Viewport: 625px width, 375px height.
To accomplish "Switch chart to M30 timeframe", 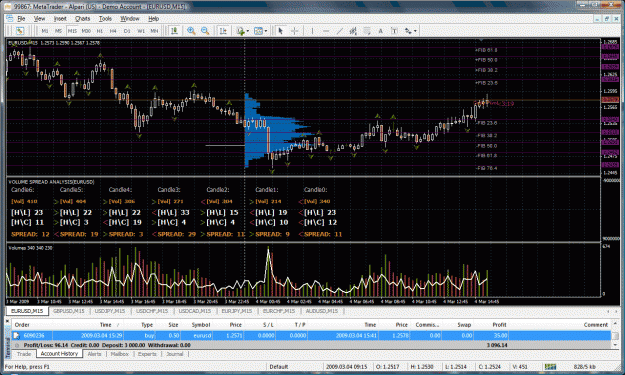I will tap(86, 31).
